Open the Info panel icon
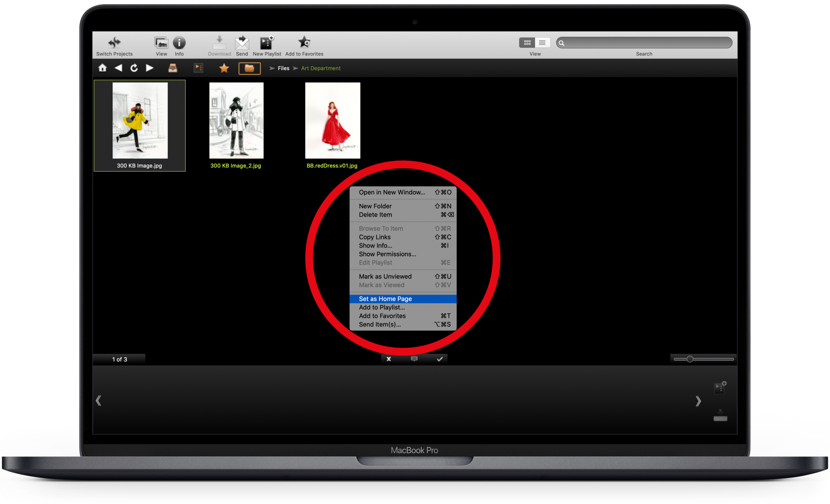The width and height of the screenshot is (830, 504). click(179, 43)
